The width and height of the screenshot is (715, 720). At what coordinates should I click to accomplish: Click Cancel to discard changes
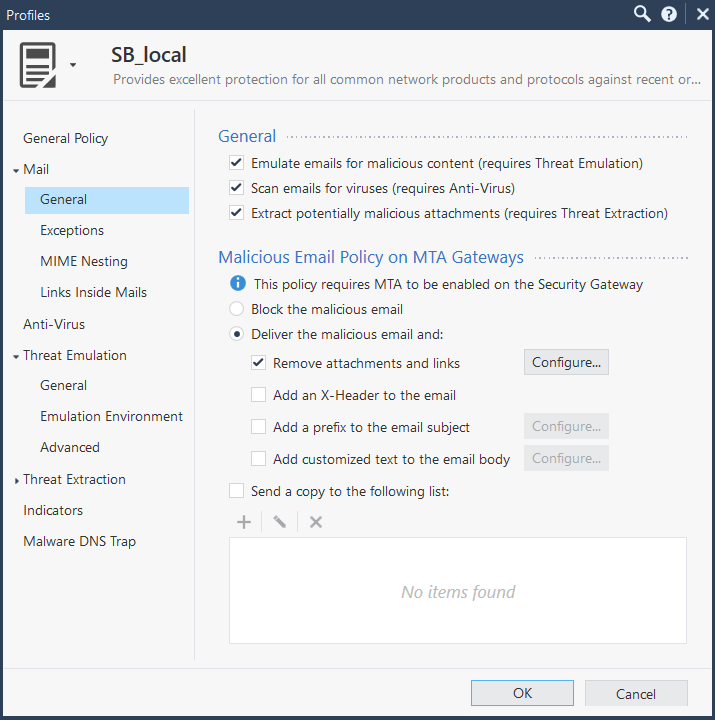636,693
